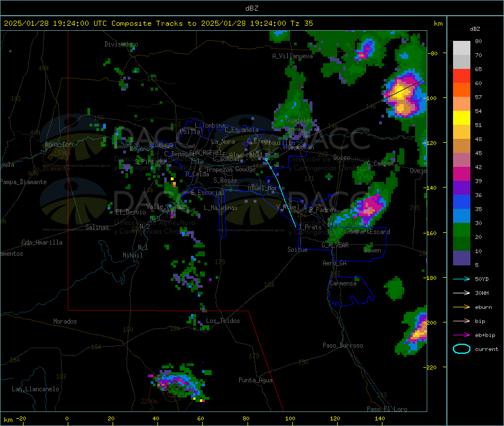The image size is (504, 426).
Task: Click the Bowen map label
Action: click(x=372, y=250)
